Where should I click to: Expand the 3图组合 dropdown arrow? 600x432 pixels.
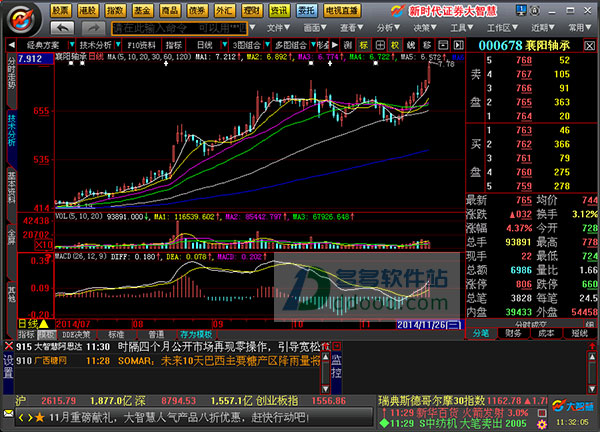click(x=267, y=45)
